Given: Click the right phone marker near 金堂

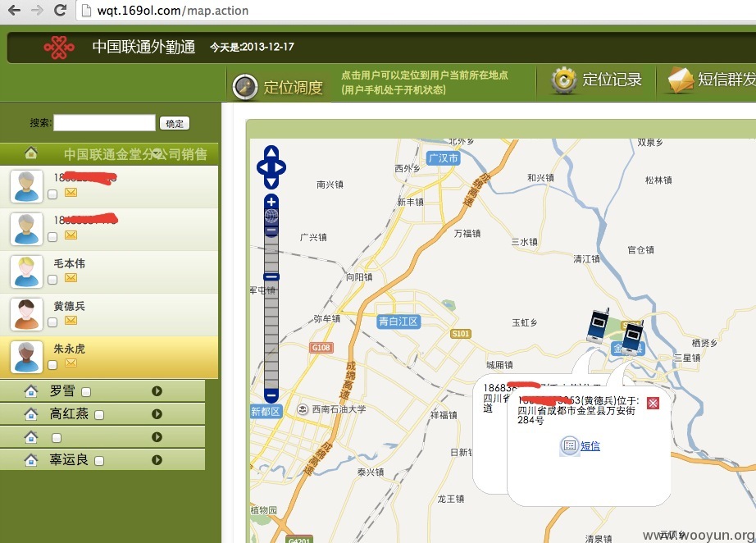Looking at the screenshot, I should pyautogui.click(x=633, y=338).
